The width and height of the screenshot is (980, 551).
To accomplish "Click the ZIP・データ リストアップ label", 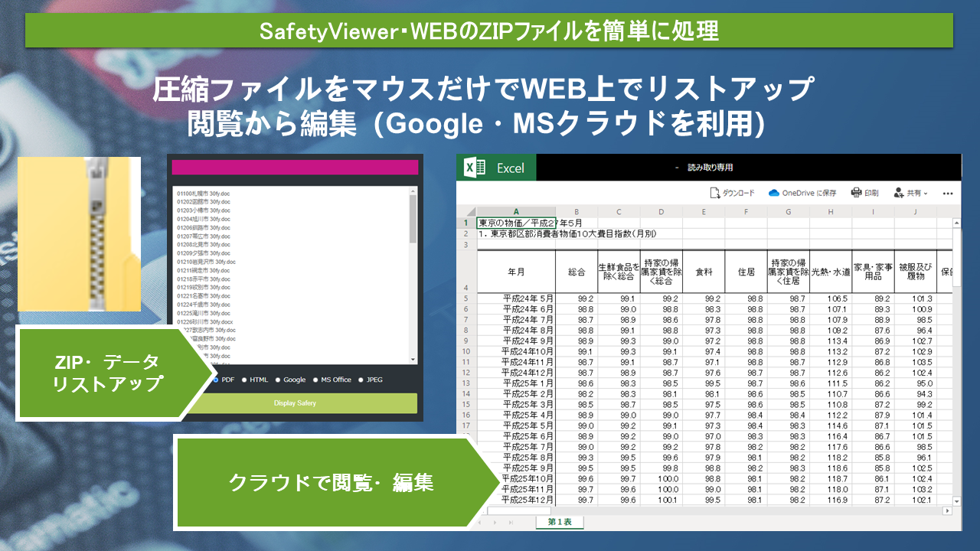I will point(107,373).
